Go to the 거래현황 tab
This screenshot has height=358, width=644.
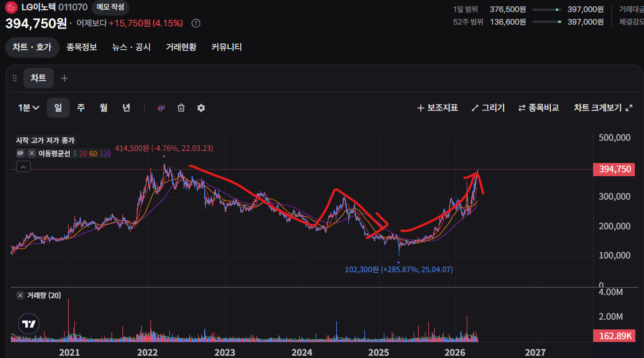(181, 47)
